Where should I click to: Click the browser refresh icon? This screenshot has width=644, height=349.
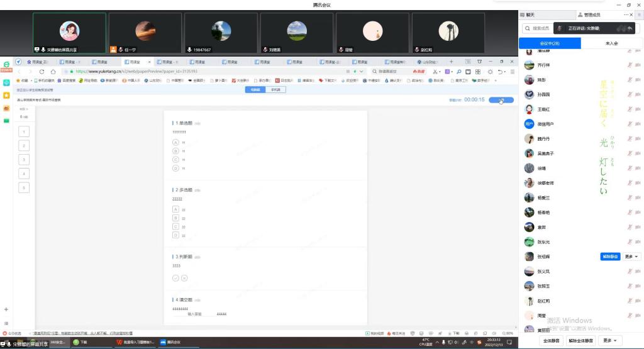click(42, 72)
